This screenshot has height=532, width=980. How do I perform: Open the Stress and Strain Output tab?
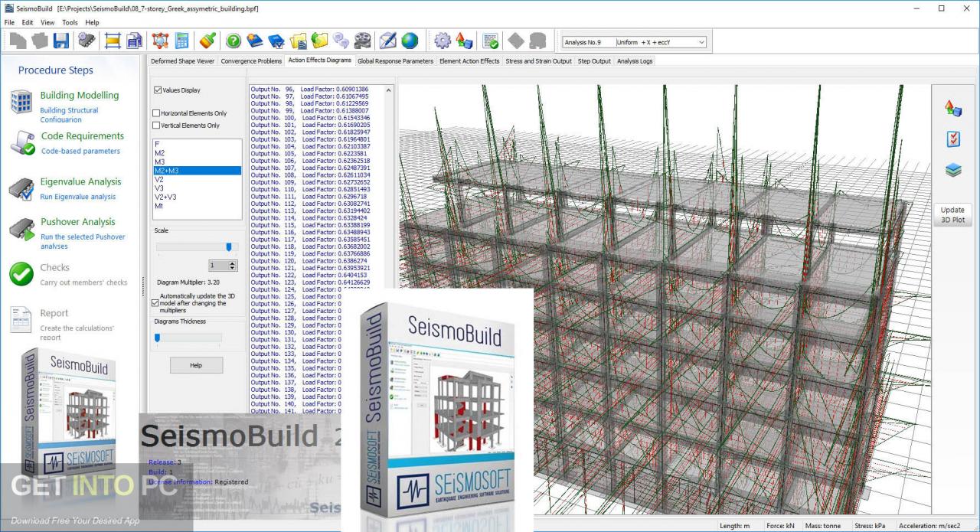coord(539,60)
